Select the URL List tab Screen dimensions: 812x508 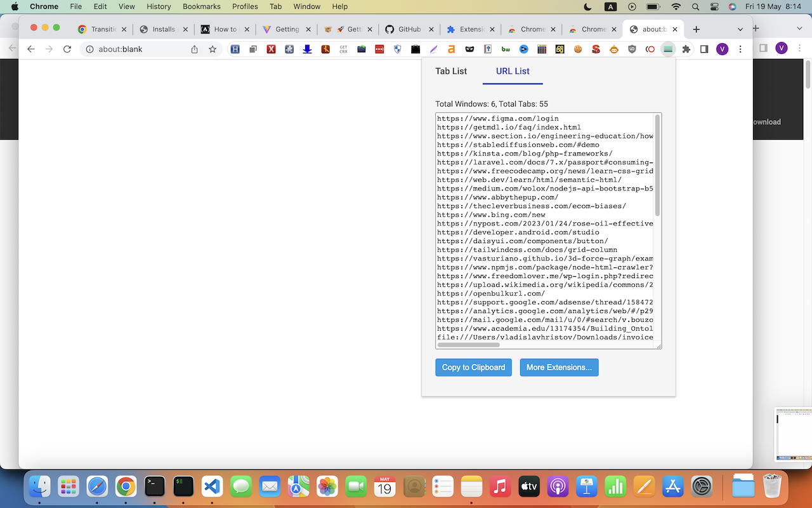click(x=513, y=71)
